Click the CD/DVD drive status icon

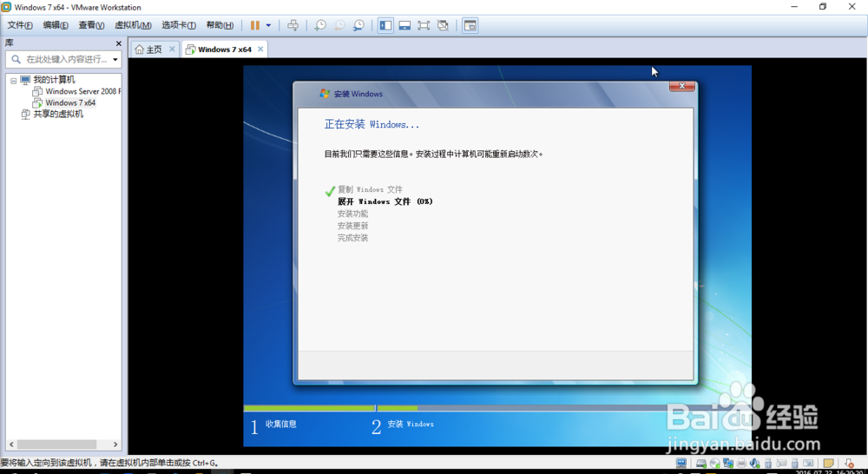pos(714,463)
